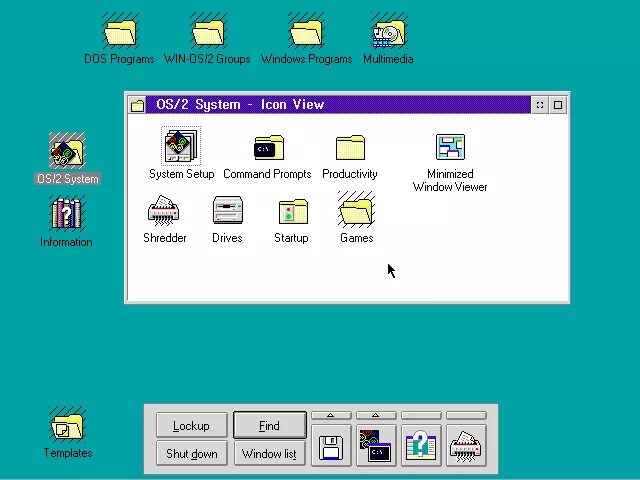This screenshot has height=480, width=640.
Task: Open the drawer above the LaunchPad shredder
Action: coord(467,416)
